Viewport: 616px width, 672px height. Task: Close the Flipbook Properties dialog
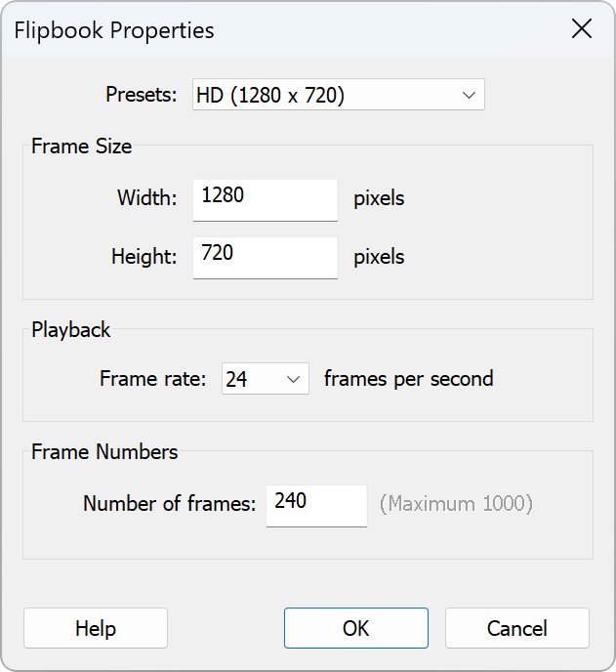click(582, 29)
